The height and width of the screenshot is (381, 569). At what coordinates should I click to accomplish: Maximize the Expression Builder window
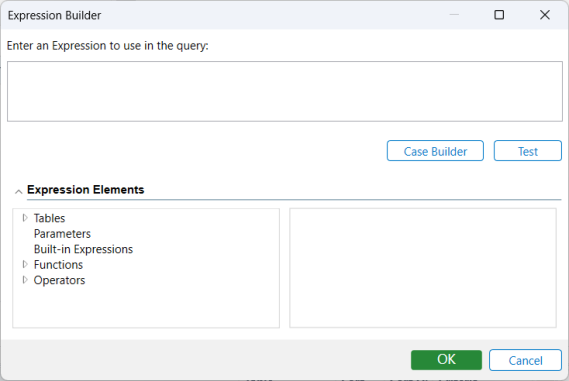499,15
